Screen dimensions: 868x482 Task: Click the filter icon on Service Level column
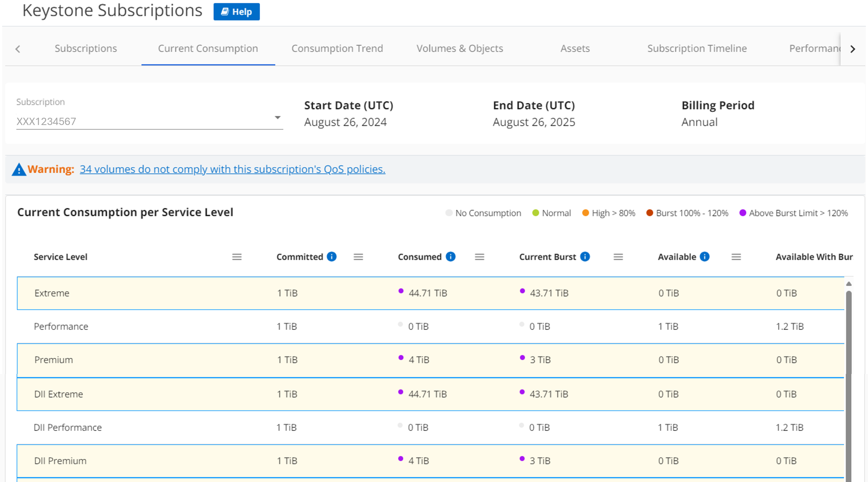click(237, 256)
